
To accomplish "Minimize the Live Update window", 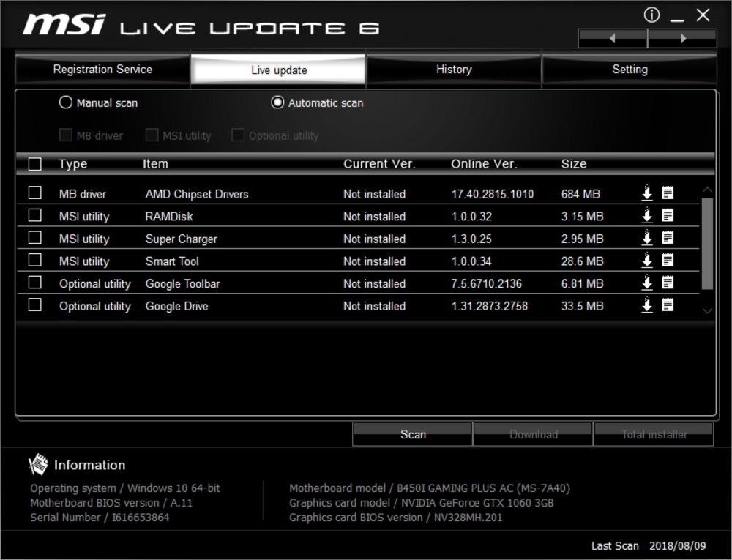I will tap(676, 20).
